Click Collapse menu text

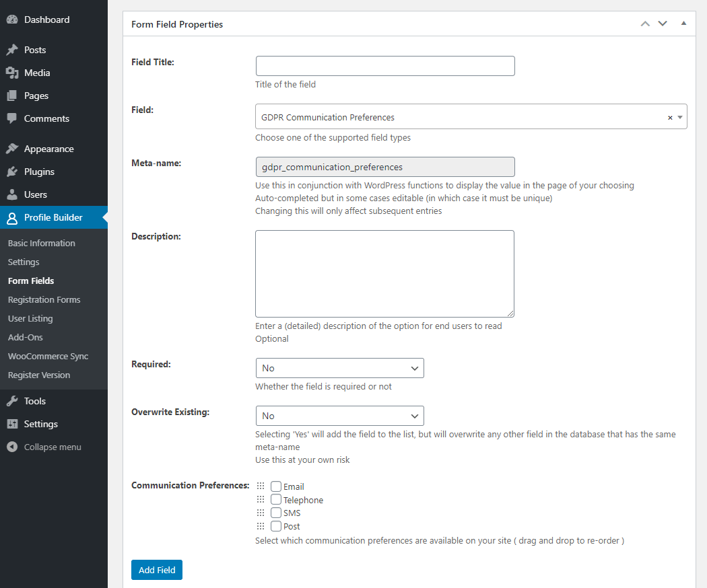tap(53, 447)
